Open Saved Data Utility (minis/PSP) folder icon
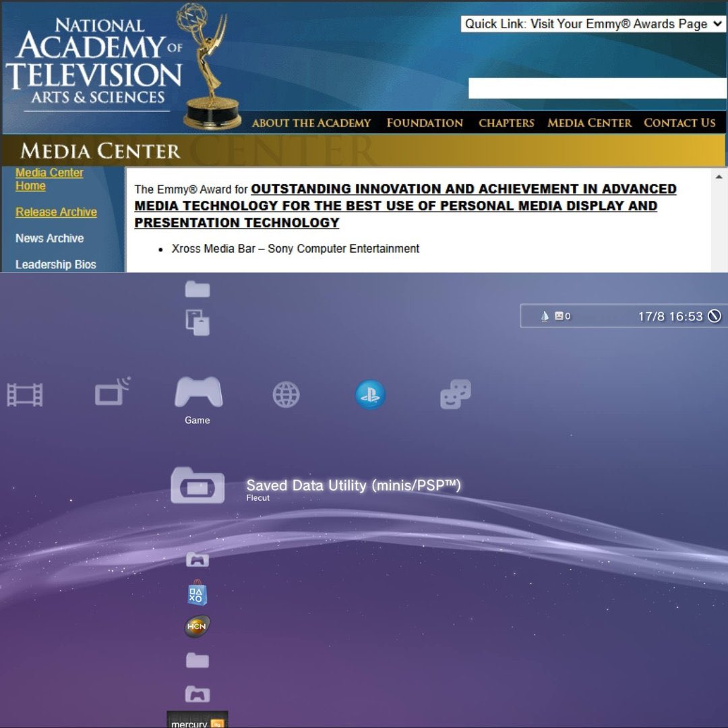The width and height of the screenshot is (728, 728). (198, 485)
